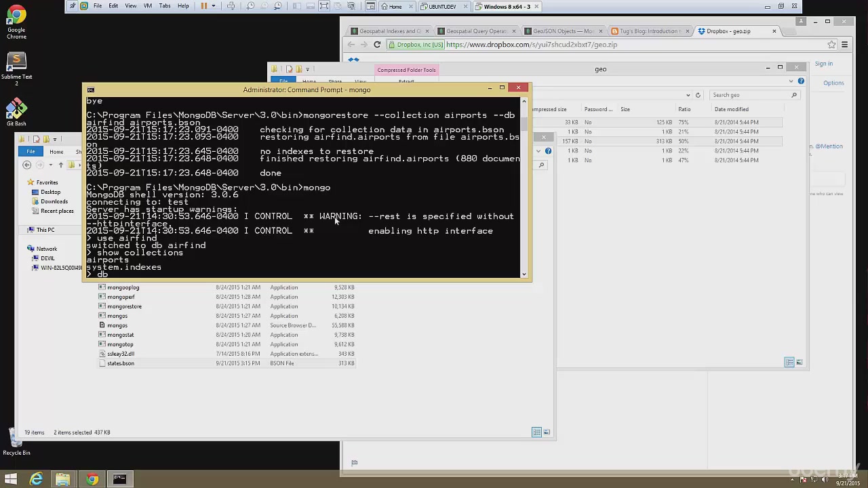
Task: Select DEVIL under Network
Action: click(47, 258)
